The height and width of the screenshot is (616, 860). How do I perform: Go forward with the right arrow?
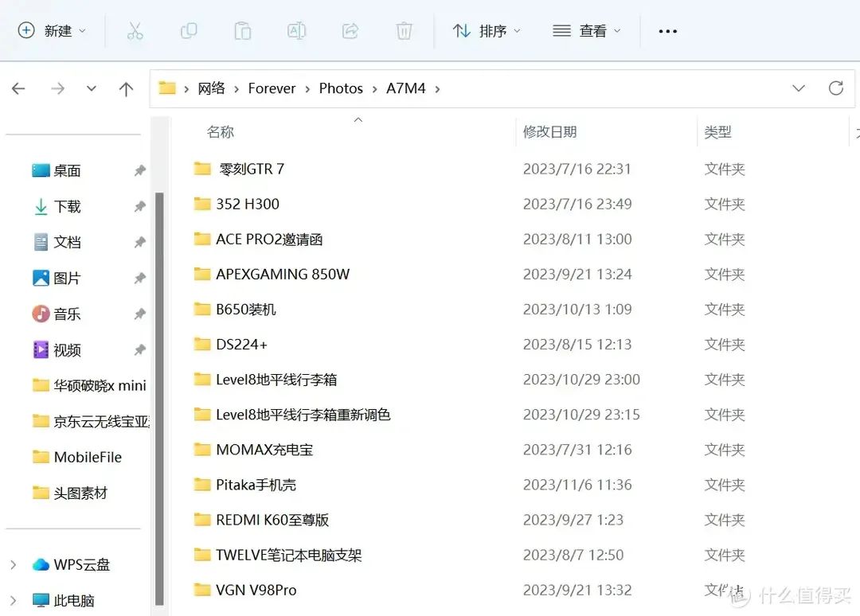[57, 88]
